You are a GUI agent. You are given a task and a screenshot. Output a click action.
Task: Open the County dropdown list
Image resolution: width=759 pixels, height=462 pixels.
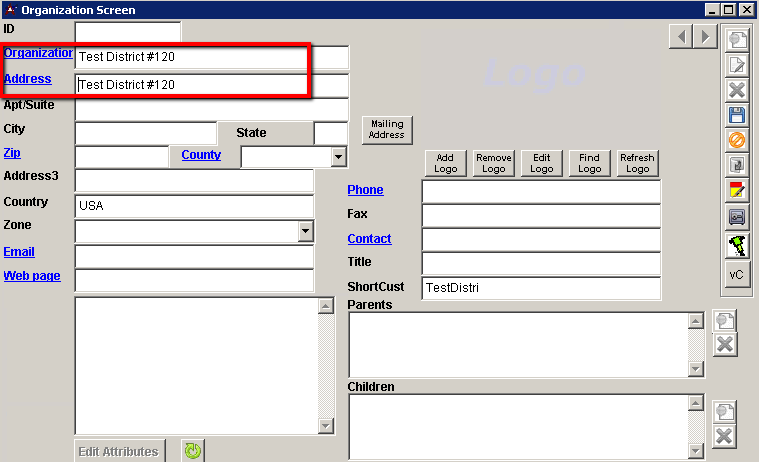pos(338,157)
